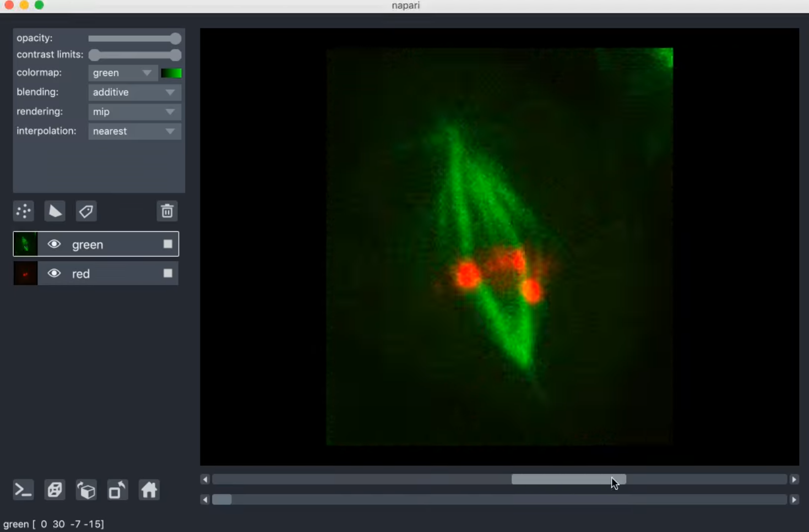Image resolution: width=809 pixels, height=532 pixels.
Task: Click the green colormap preview bar
Action: coord(171,72)
